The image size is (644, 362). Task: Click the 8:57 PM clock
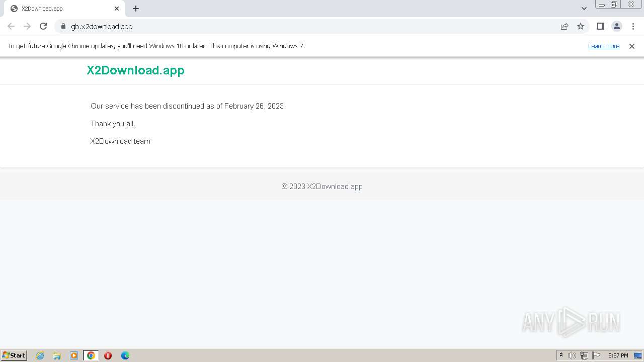[618, 355]
